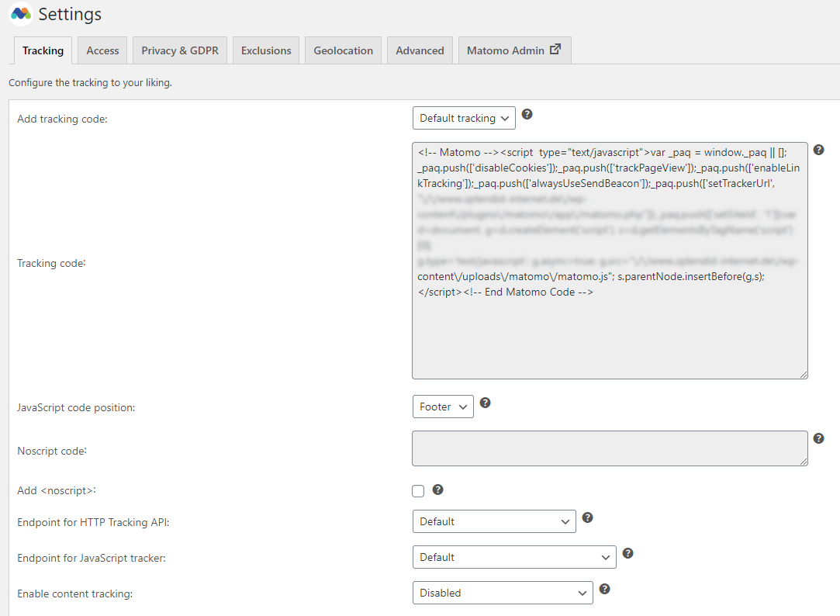Click help icon next to Add noscript checkbox

[x=437, y=490]
